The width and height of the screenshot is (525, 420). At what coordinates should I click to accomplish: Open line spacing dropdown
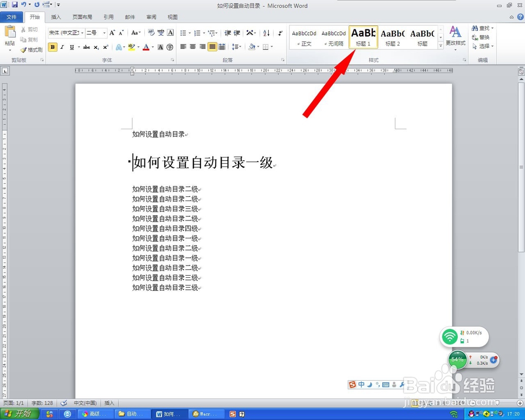click(236, 47)
